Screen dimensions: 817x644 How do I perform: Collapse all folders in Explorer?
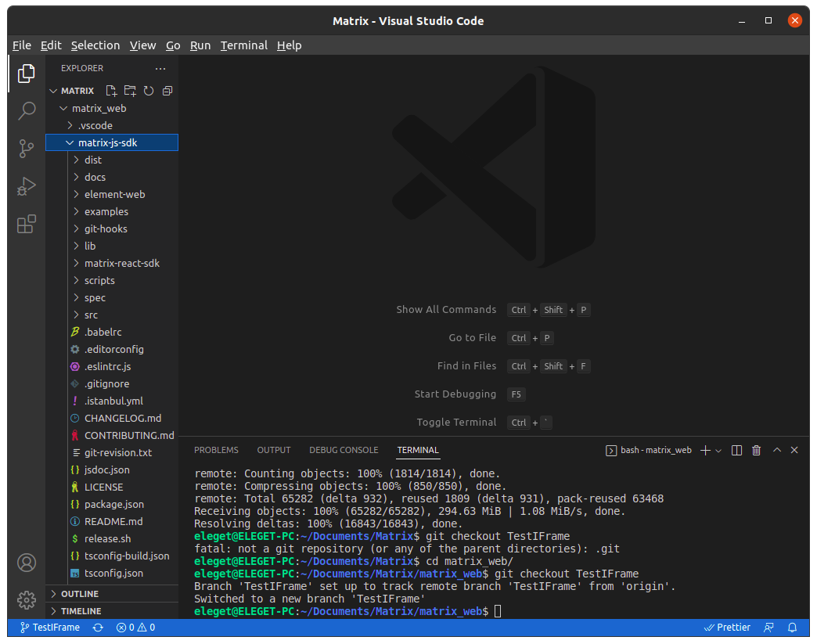[x=167, y=91]
